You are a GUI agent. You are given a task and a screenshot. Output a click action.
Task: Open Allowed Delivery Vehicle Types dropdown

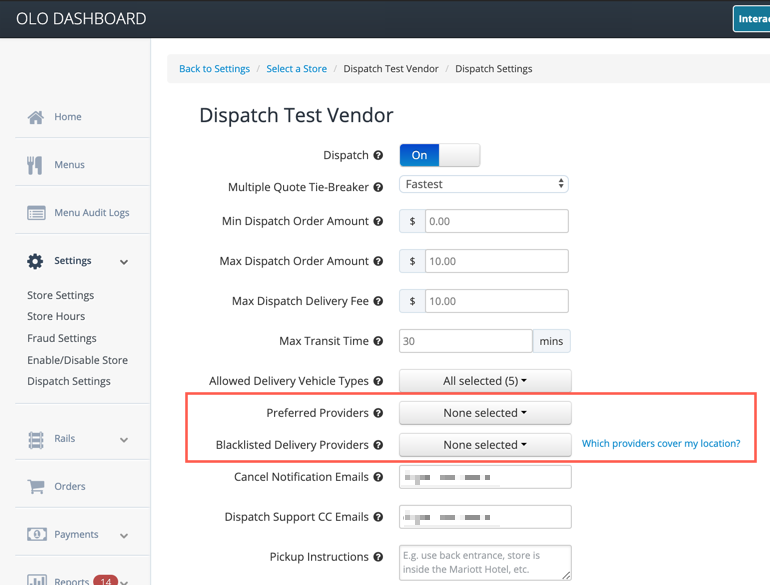[485, 381]
